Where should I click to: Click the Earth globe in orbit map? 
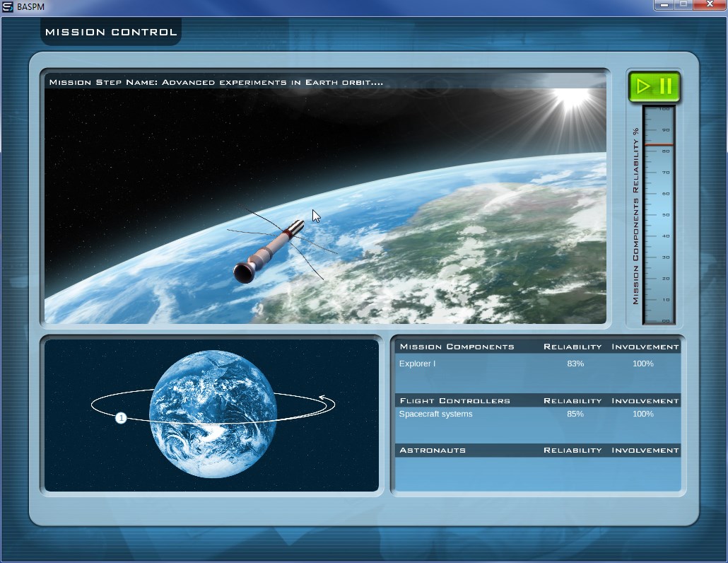coord(213,414)
